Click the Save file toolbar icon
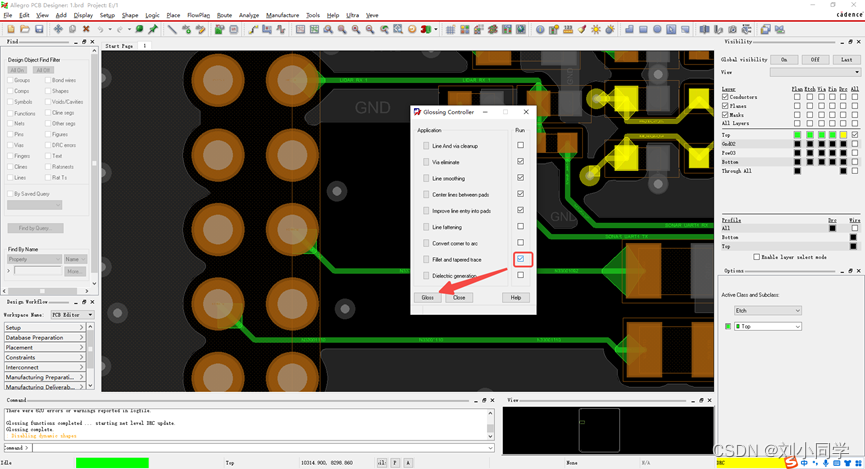 [x=39, y=29]
